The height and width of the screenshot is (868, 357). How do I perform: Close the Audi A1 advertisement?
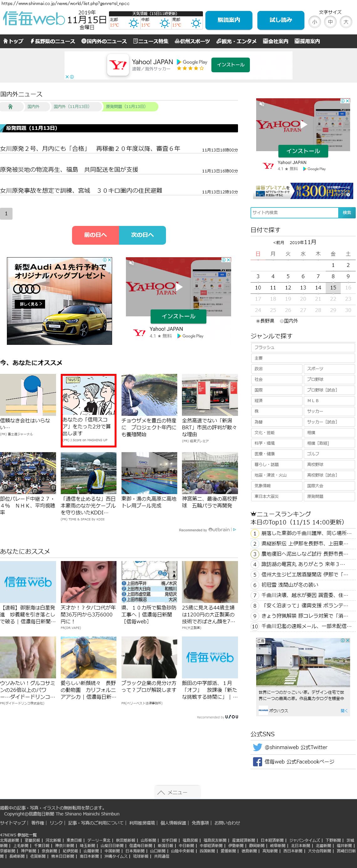tap(109, 260)
